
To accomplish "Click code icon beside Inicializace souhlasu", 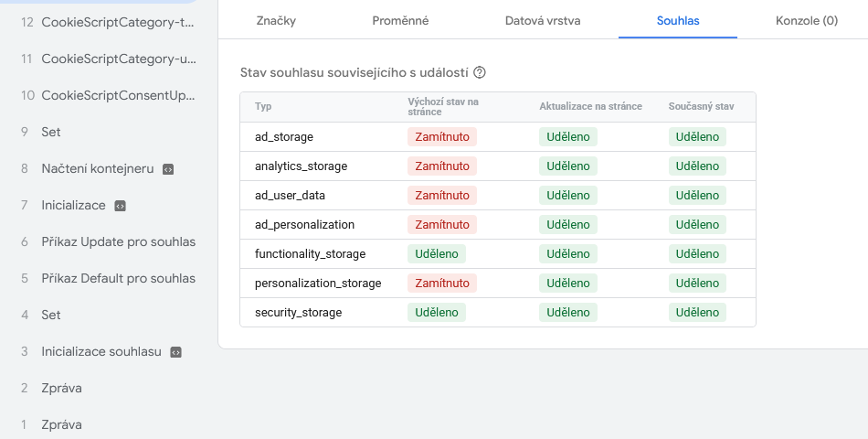I will click(176, 352).
